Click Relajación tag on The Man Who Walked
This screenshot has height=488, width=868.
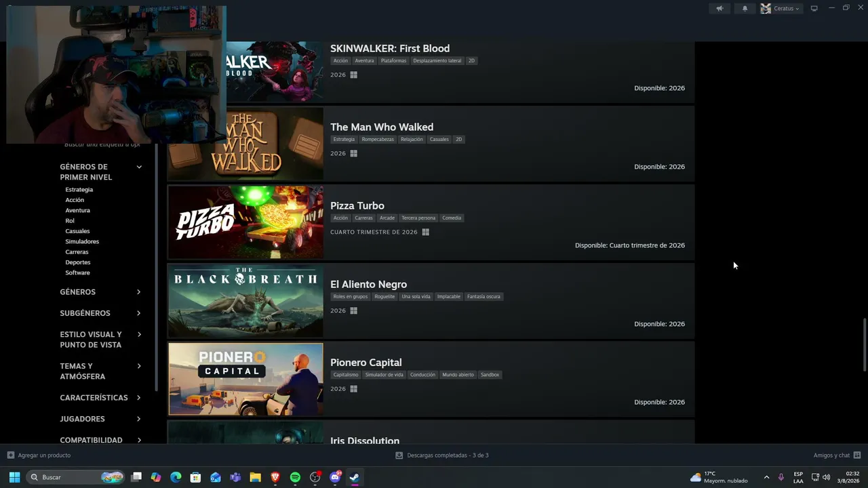pyautogui.click(x=412, y=140)
